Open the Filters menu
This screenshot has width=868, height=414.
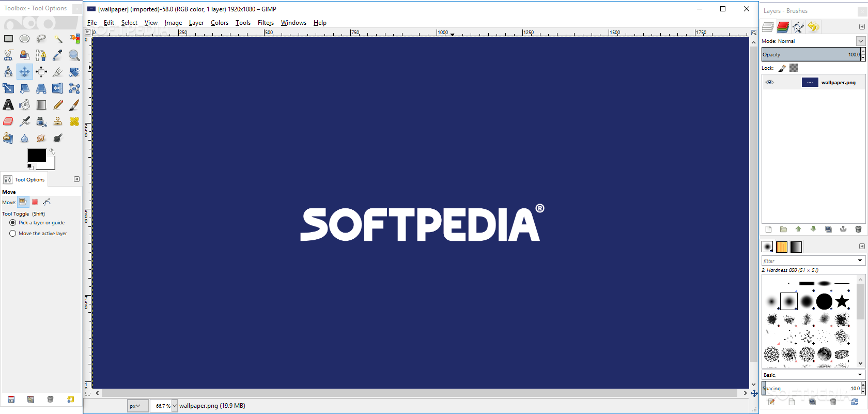pos(266,23)
